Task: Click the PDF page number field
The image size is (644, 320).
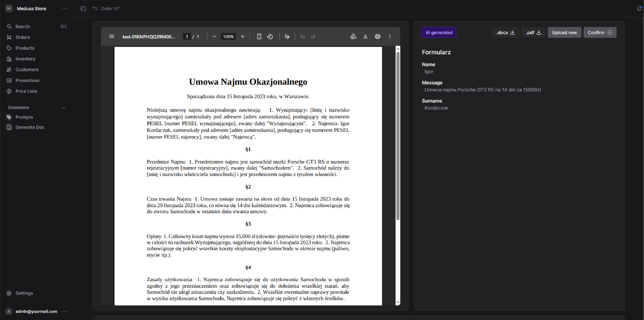Action: [187, 36]
